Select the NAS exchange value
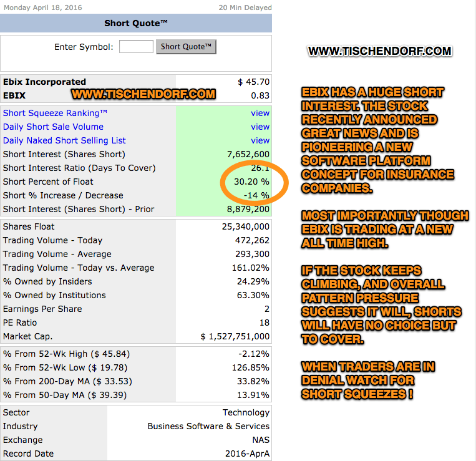This screenshot has height=461, width=476. pyautogui.click(x=261, y=440)
